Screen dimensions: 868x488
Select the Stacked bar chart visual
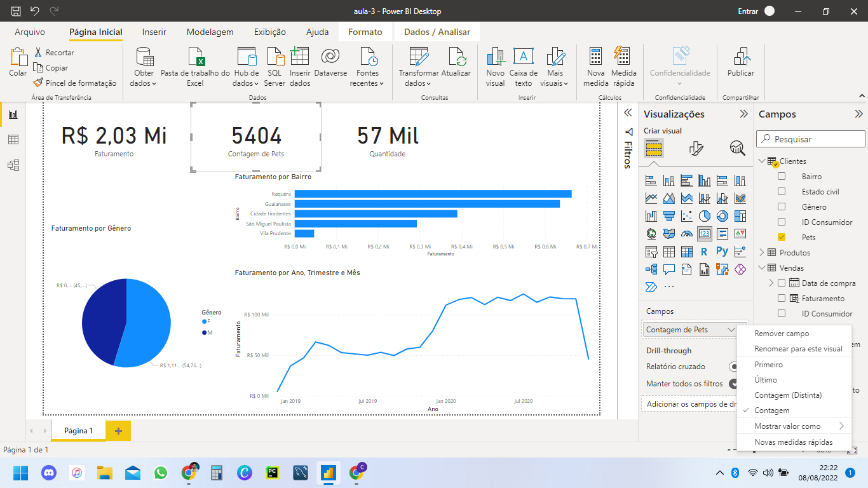click(x=651, y=180)
